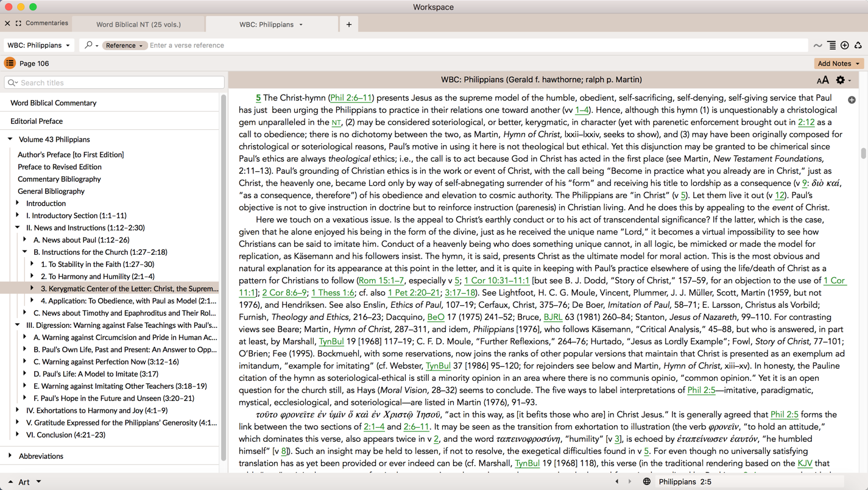Click the recycle arrows icon in toolbar
The height and width of the screenshot is (490, 868).
pyautogui.click(x=858, y=45)
